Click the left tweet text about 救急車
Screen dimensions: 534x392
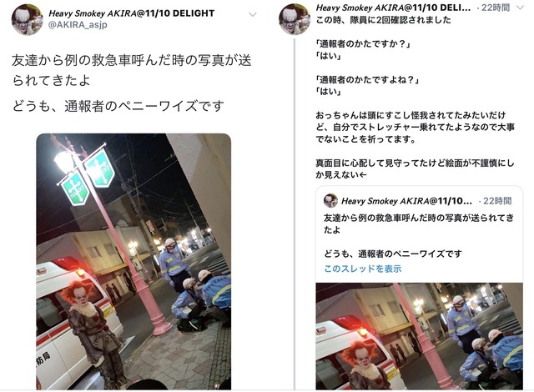132,70
